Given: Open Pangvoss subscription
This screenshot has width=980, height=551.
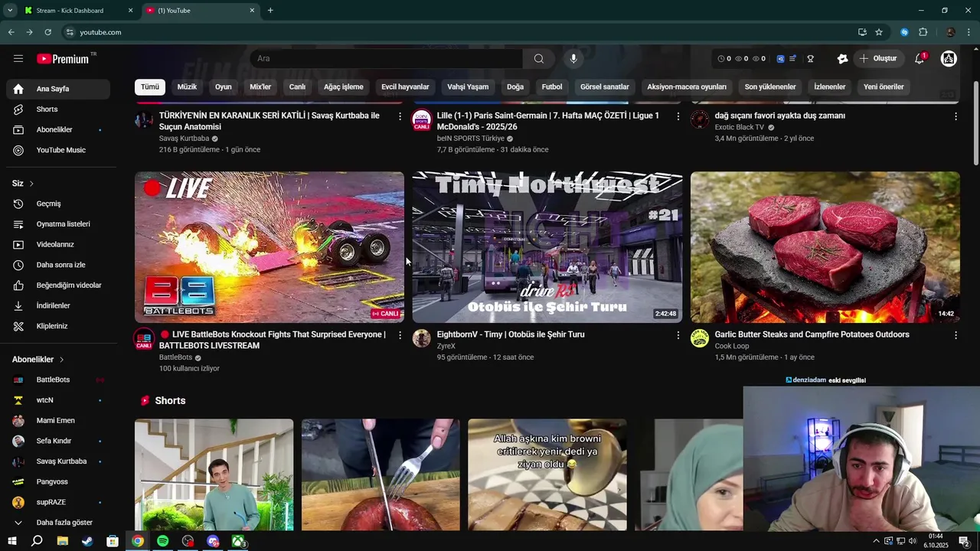Looking at the screenshot, I should 58,481.
